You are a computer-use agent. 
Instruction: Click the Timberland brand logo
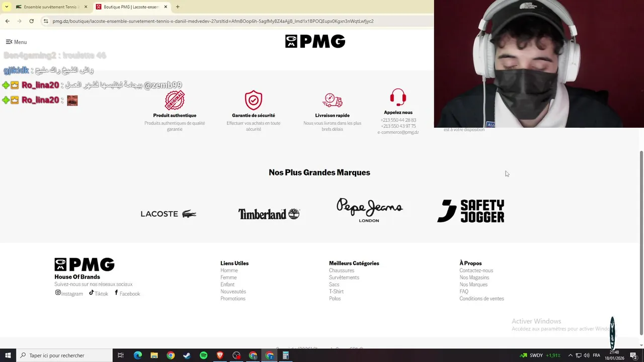coord(269,214)
